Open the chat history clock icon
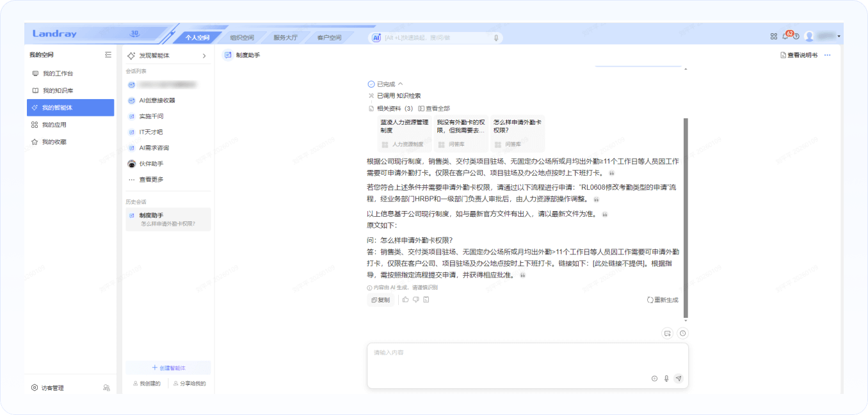The image size is (868, 415). (682, 333)
